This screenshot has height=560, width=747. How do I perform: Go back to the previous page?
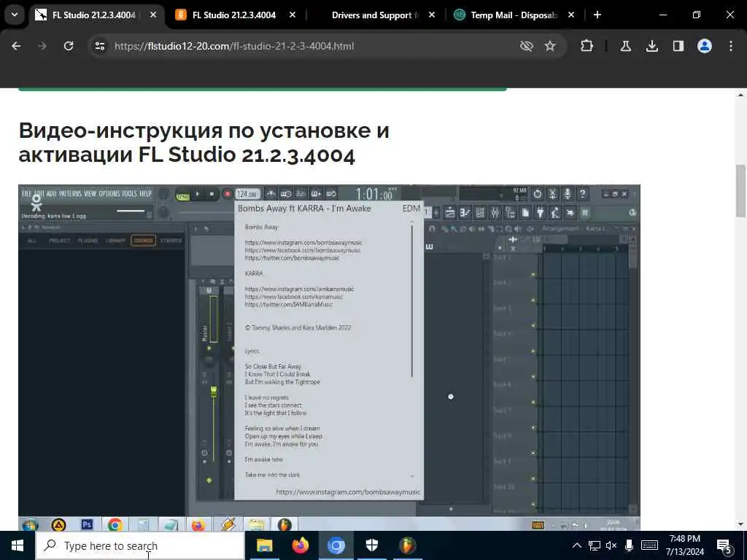pos(16,46)
